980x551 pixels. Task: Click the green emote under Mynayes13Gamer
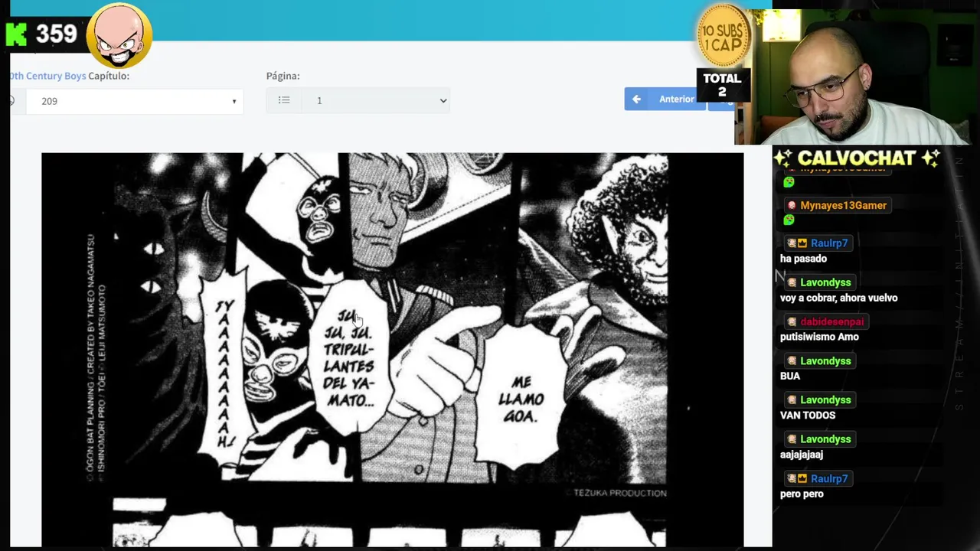789,220
